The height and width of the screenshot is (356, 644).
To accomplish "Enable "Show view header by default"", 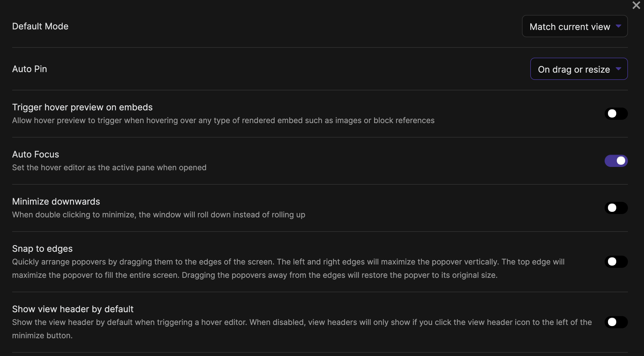I will 616,322.
